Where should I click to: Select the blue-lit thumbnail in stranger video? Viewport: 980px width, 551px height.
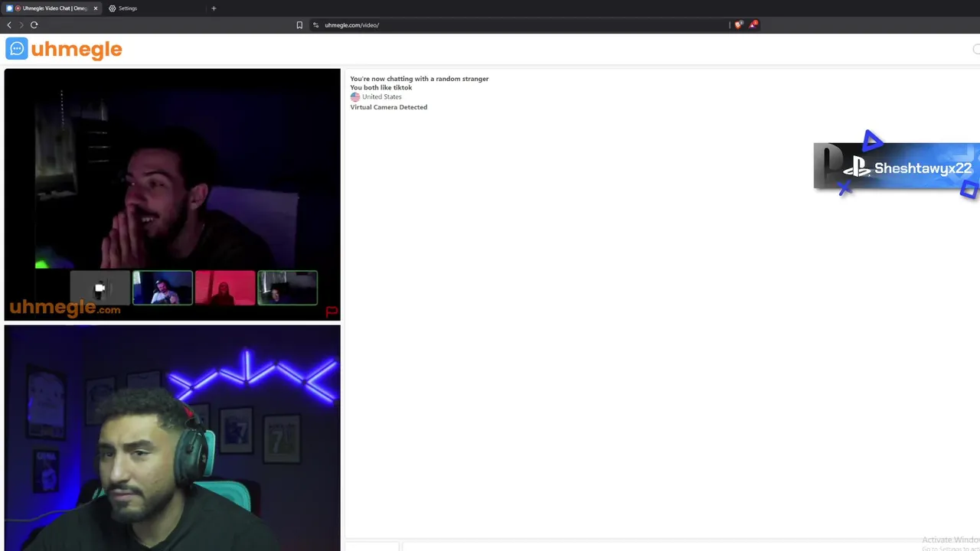coord(162,288)
